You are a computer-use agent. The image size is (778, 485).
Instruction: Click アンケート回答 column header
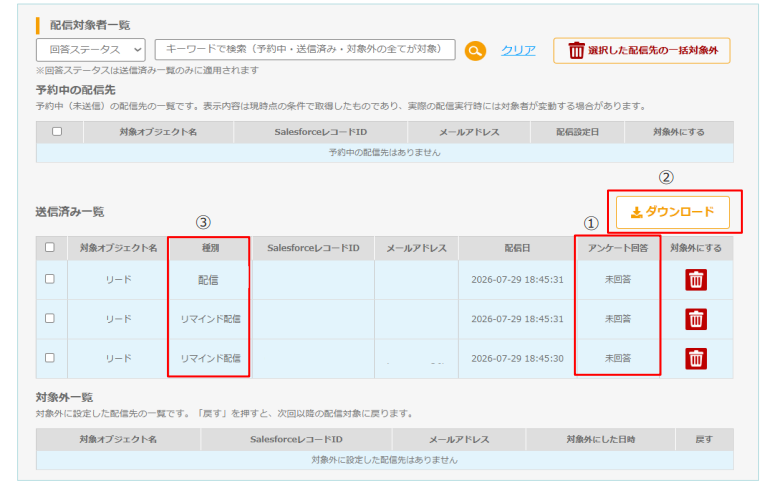coord(618,248)
